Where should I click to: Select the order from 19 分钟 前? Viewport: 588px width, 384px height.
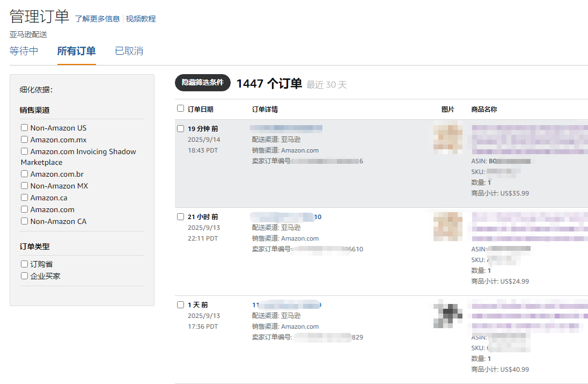180,128
